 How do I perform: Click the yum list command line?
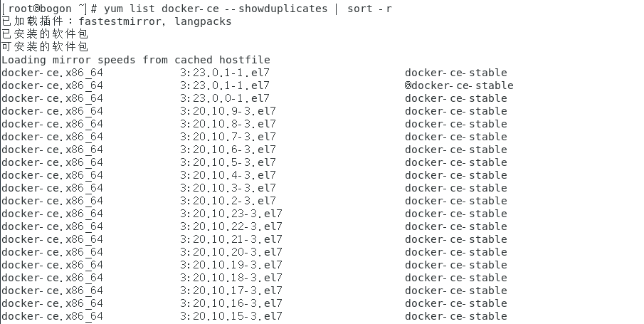pos(196,9)
